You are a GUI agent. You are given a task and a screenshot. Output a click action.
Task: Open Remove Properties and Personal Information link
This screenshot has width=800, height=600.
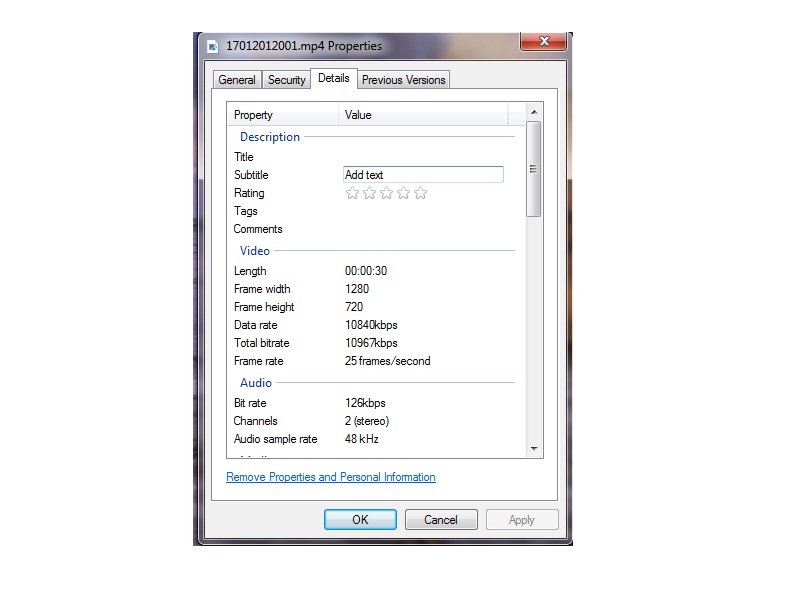(331, 477)
